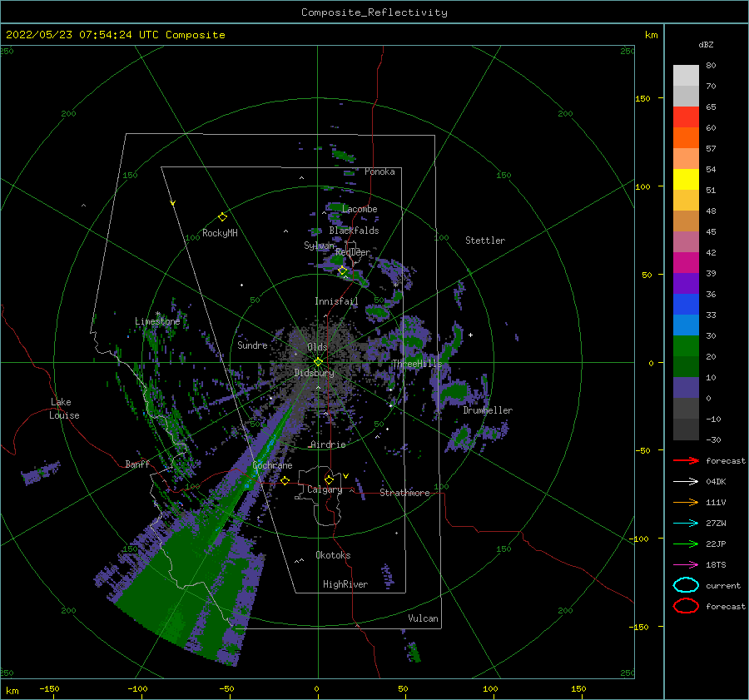Screen dimensions: 749x700
Task: Click the Banff town label
Action: 137,464
